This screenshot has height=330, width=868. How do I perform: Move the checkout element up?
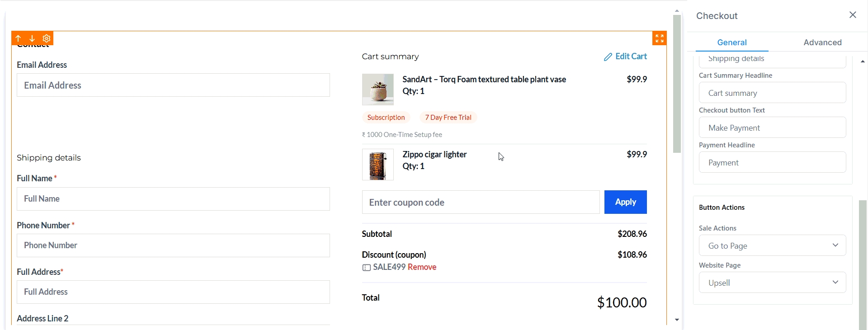[19, 38]
